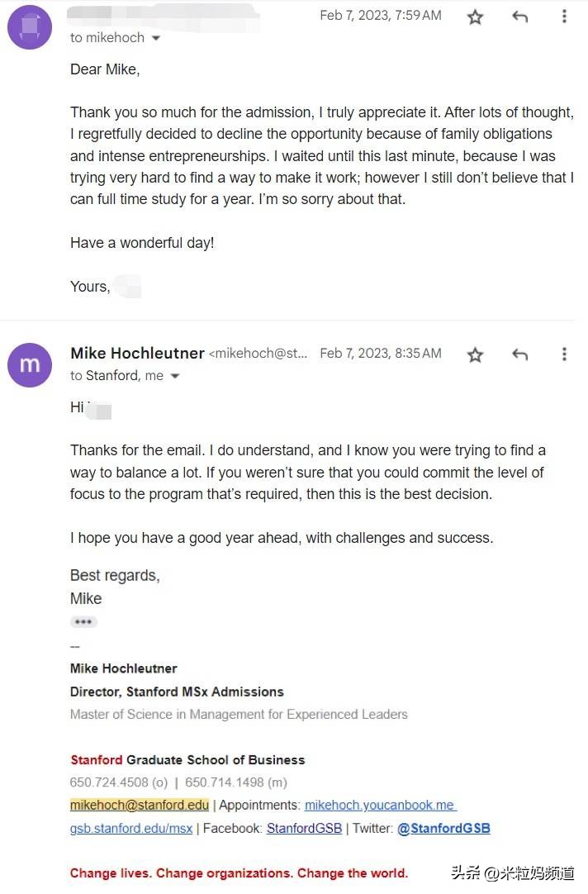This screenshot has height=894, width=588.
Task: Click the truncated <mikehoch@st… sender address
Action: click(x=258, y=354)
